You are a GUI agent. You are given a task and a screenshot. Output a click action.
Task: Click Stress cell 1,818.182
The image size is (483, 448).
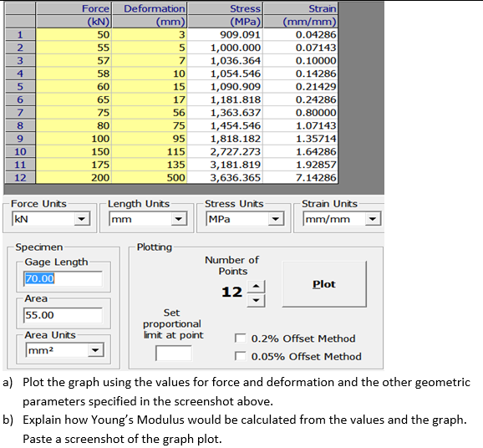point(225,139)
